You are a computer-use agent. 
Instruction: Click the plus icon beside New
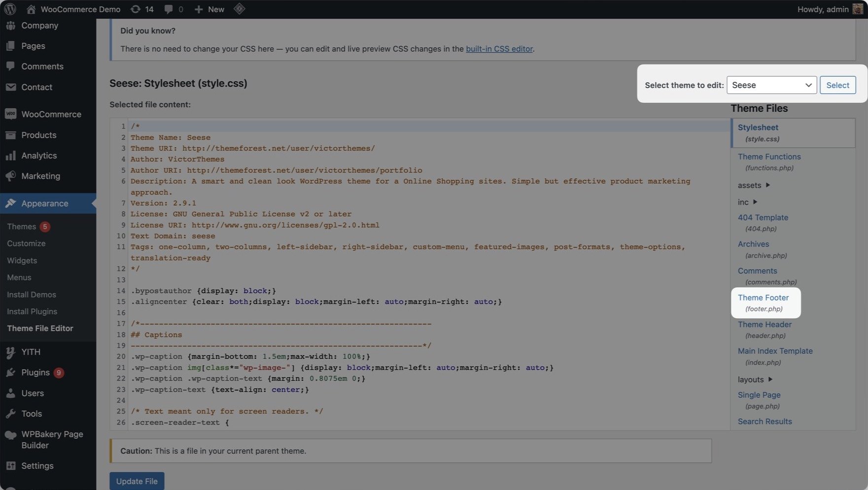tap(199, 9)
